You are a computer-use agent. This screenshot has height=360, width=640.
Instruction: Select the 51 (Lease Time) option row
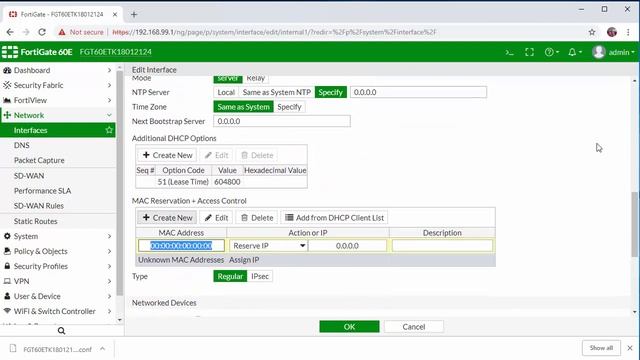pos(222,182)
